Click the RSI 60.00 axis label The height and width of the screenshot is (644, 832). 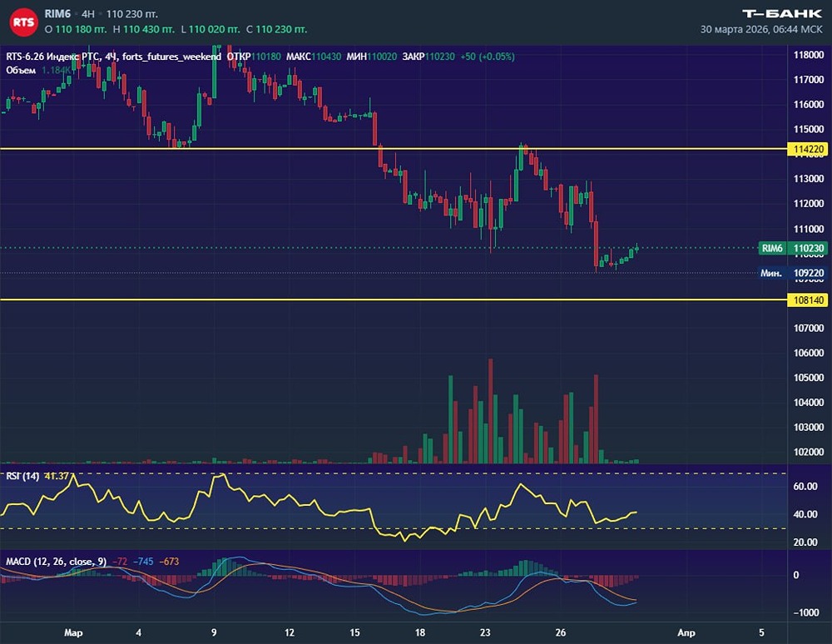coord(805,487)
